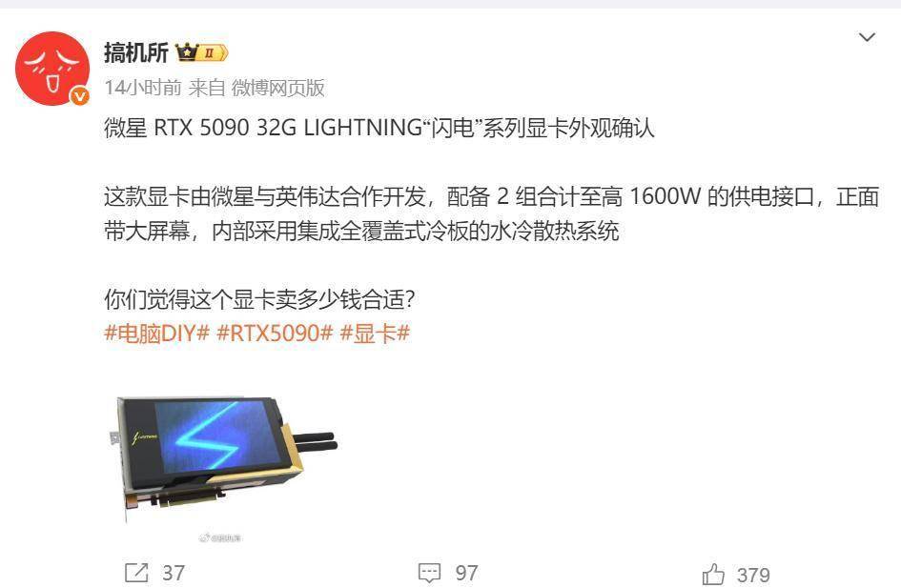Click the post headline about 微星 RTX 5090
Viewport: 901px width, 588px height.
(x=379, y=128)
